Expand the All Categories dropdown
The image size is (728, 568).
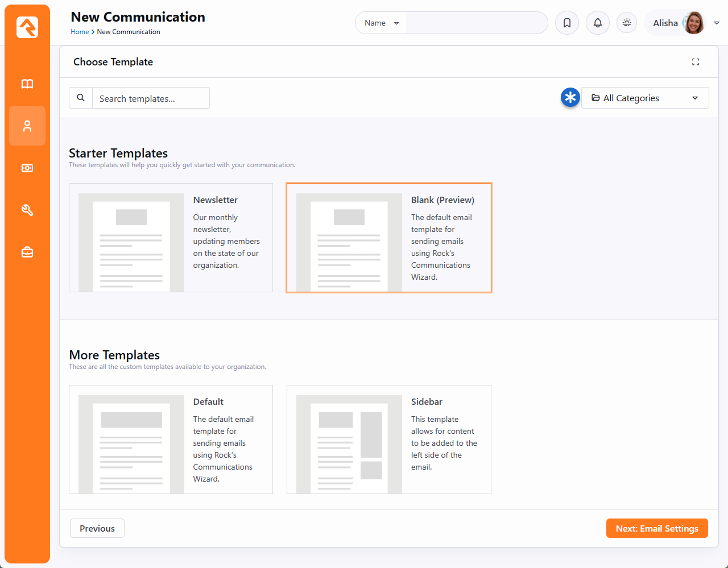click(x=645, y=98)
